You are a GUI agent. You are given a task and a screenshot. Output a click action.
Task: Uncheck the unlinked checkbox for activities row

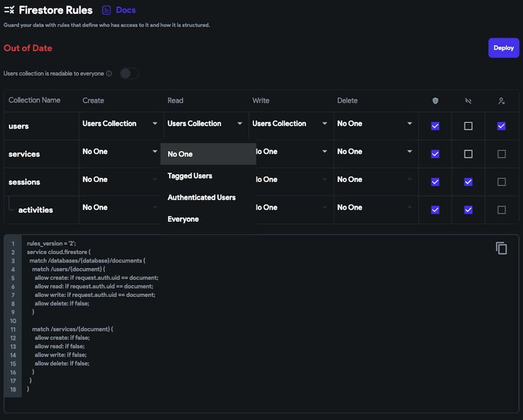pyautogui.click(x=468, y=210)
